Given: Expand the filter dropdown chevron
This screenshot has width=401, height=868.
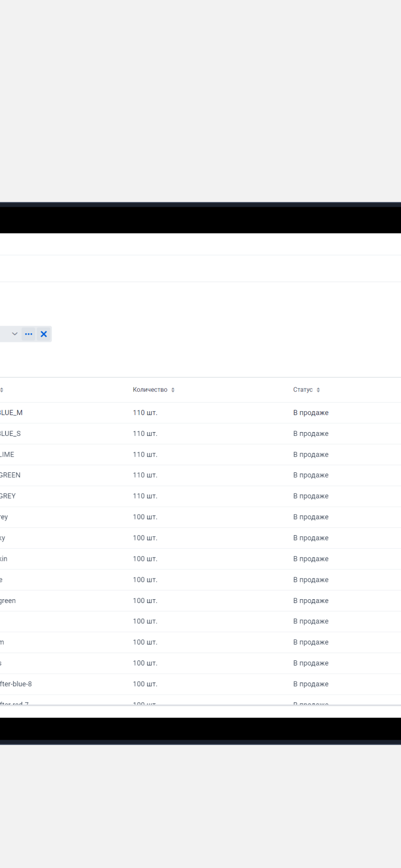Looking at the screenshot, I should point(15,334).
